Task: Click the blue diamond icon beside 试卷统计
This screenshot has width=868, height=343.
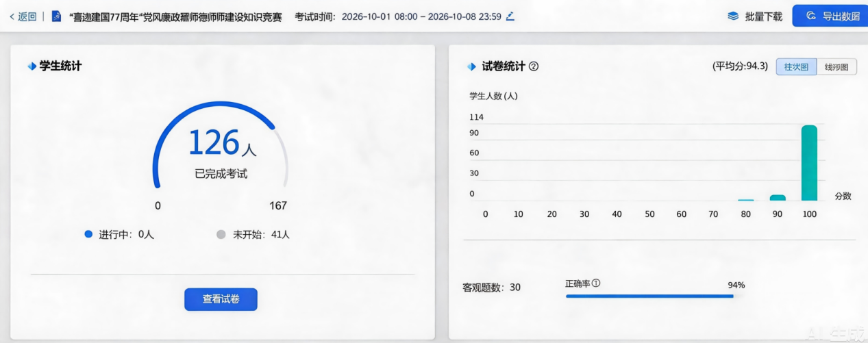Action: (x=471, y=66)
